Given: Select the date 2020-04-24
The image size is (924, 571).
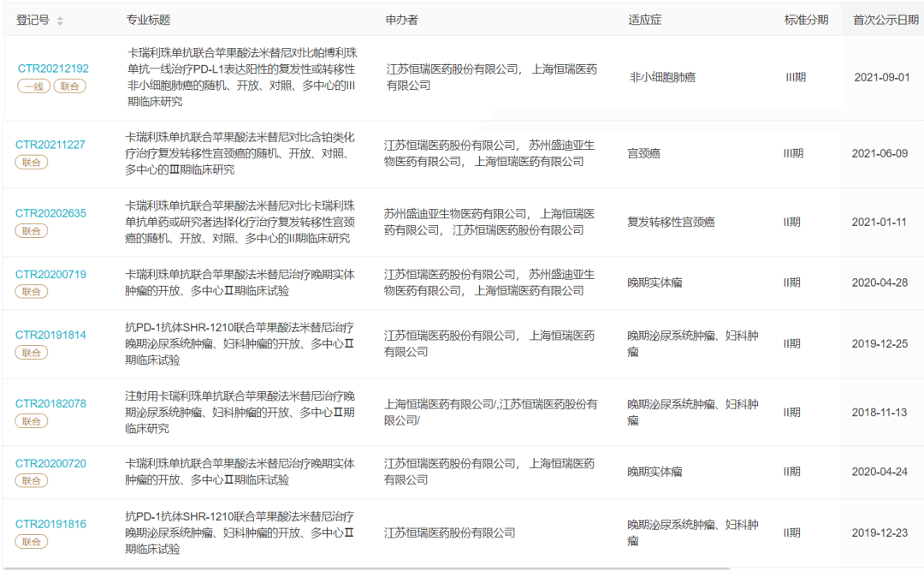Looking at the screenshot, I should pos(880,472).
